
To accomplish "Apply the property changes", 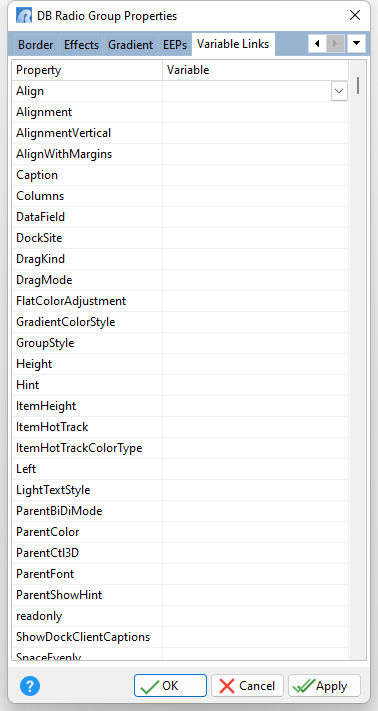I will tap(324, 686).
